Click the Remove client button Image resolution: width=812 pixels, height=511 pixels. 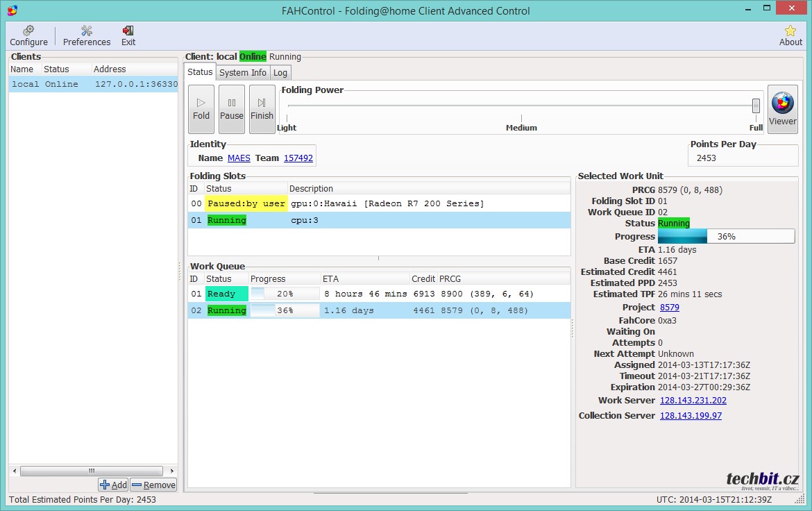click(153, 485)
